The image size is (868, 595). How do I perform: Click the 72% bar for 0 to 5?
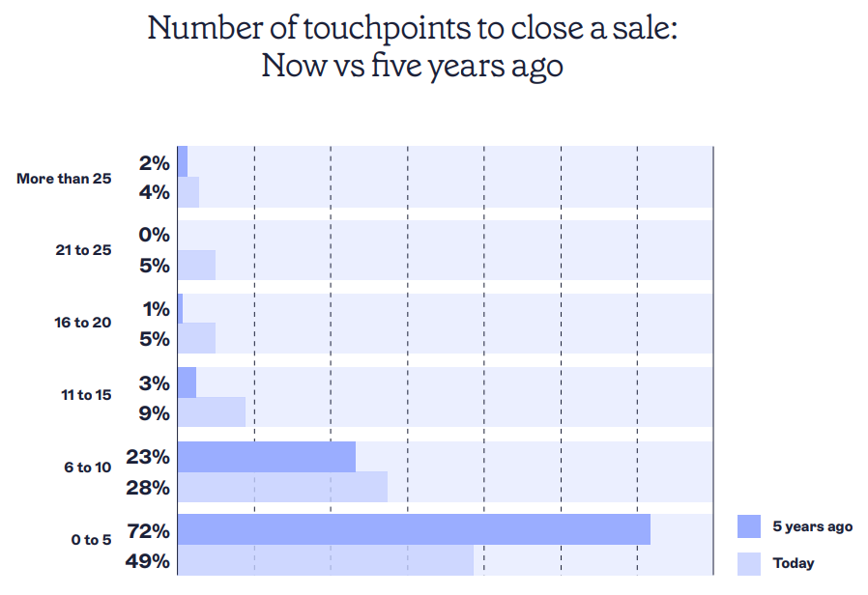(414, 529)
